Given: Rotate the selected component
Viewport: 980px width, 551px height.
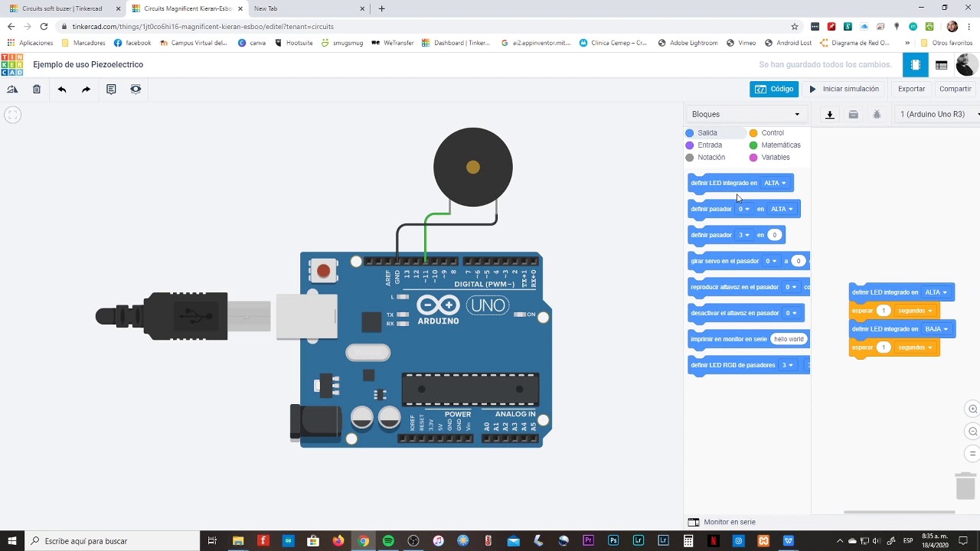Looking at the screenshot, I should [x=12, y=90].
